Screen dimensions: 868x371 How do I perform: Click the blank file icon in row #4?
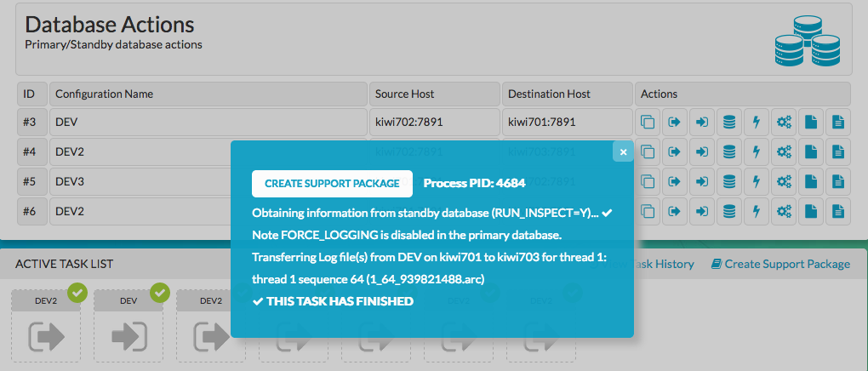(810, 151)
